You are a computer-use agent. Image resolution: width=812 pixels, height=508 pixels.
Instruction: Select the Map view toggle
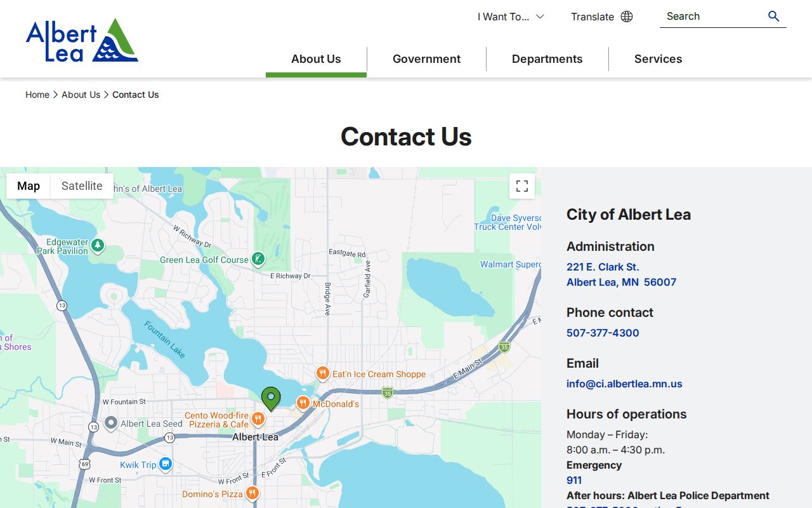[x=29, y=186]
